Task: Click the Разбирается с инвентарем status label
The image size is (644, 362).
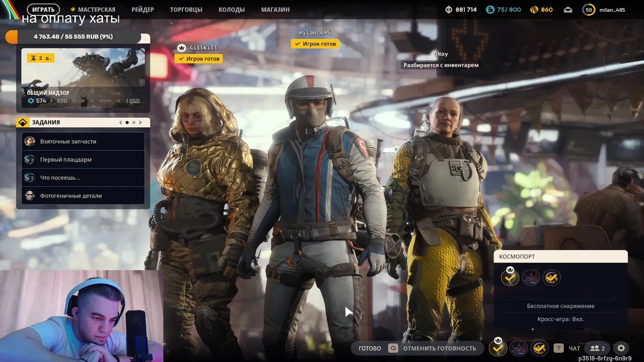Action: point(441,65)
